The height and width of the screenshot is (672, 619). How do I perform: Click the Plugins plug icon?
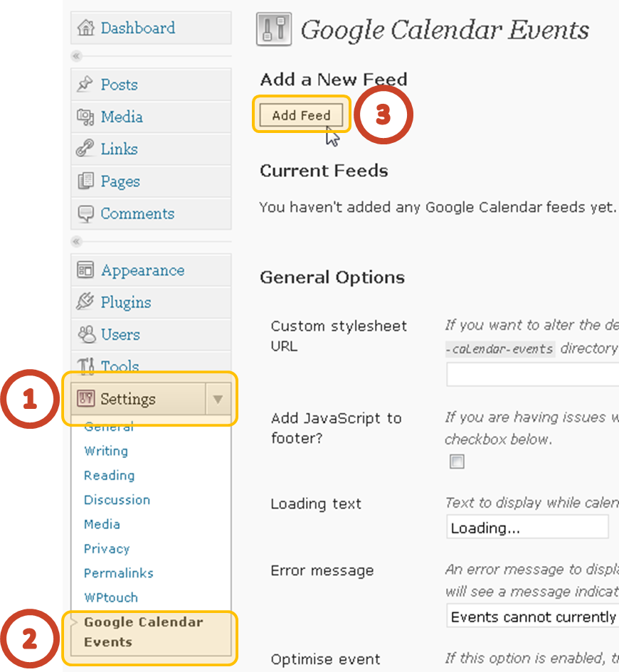(85, 302)
